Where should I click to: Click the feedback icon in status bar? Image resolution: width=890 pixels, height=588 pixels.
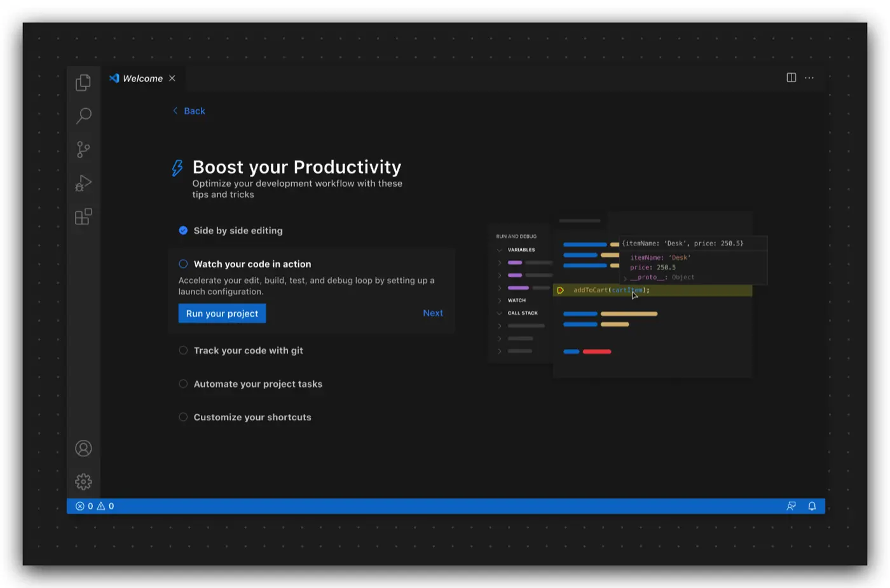tap(791, 506)
